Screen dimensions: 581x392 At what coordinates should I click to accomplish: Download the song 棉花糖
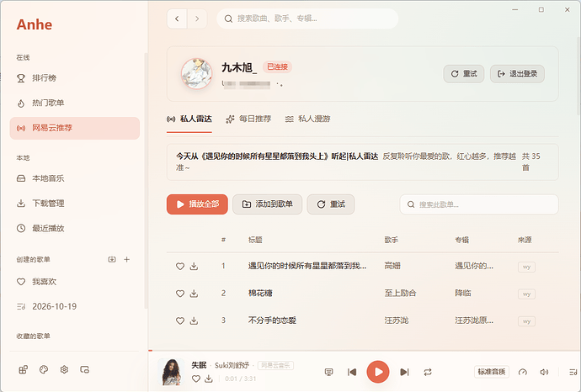click(194, 294)
